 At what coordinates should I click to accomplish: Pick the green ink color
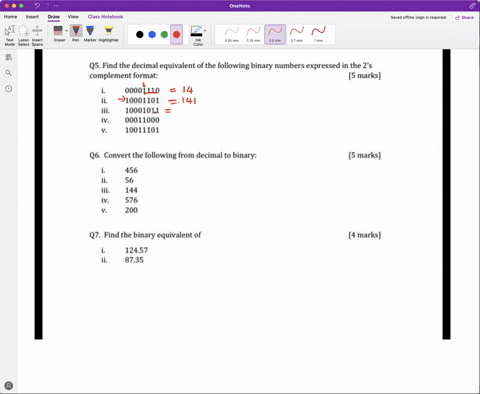click(x=164, y=34)
